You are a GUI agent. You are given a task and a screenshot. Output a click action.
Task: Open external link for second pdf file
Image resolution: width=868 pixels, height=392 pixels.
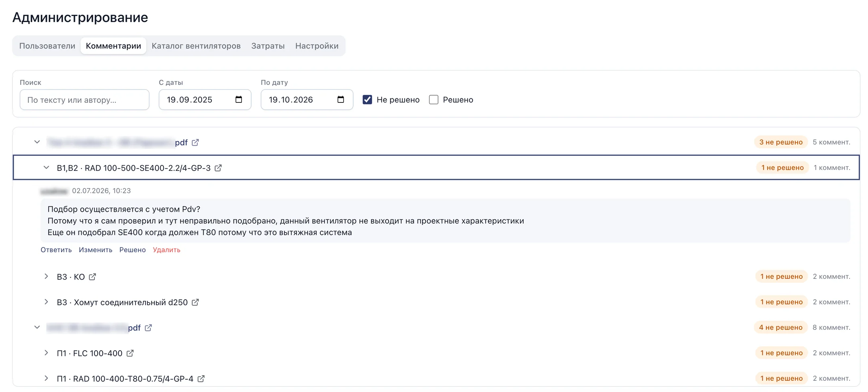click(x=148, y=328)
